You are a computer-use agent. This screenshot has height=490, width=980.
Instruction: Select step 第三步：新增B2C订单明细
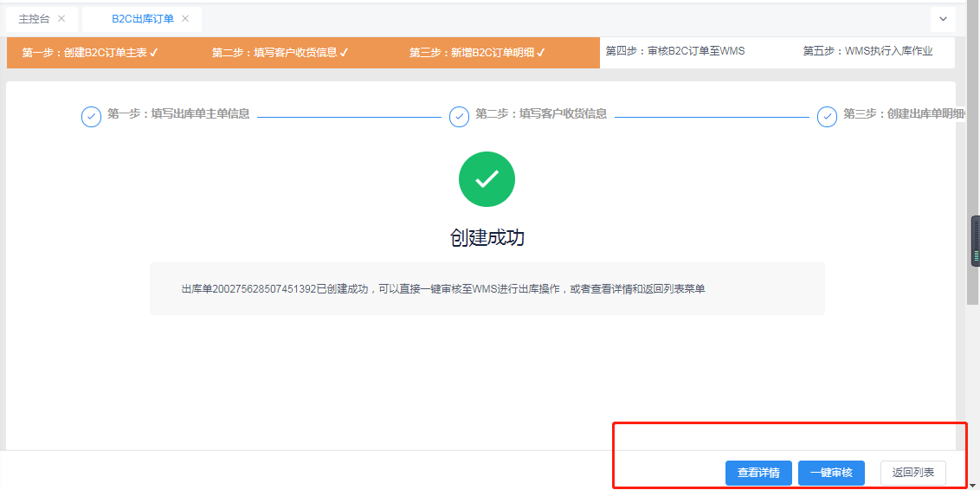click(x=478, y=53)
